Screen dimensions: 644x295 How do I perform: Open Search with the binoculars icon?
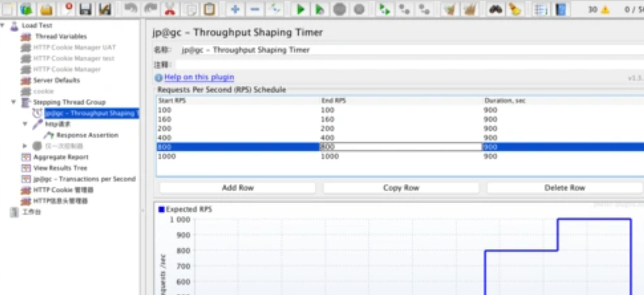click(495, 8)
